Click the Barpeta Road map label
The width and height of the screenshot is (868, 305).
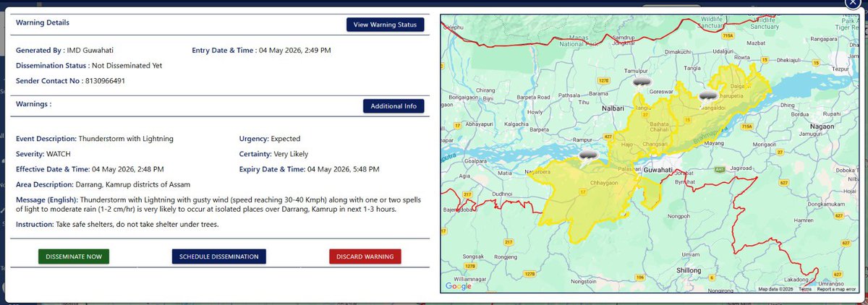pyautogui.click(x=535, y=96)
